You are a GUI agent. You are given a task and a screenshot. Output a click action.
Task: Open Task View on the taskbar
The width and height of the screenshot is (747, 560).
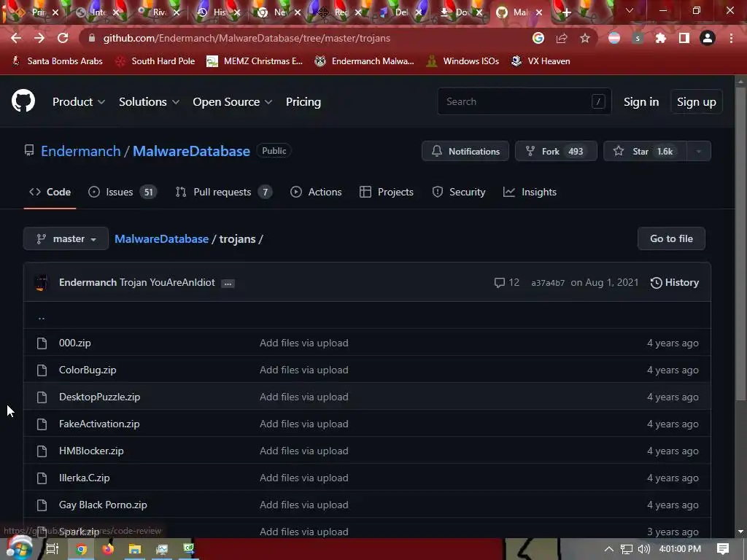tap(53, 549)
